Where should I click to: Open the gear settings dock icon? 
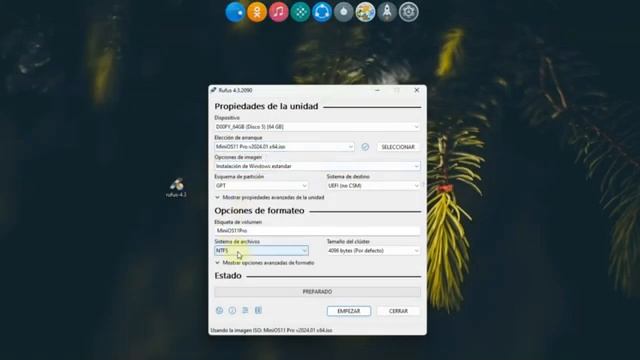(409, 12)
